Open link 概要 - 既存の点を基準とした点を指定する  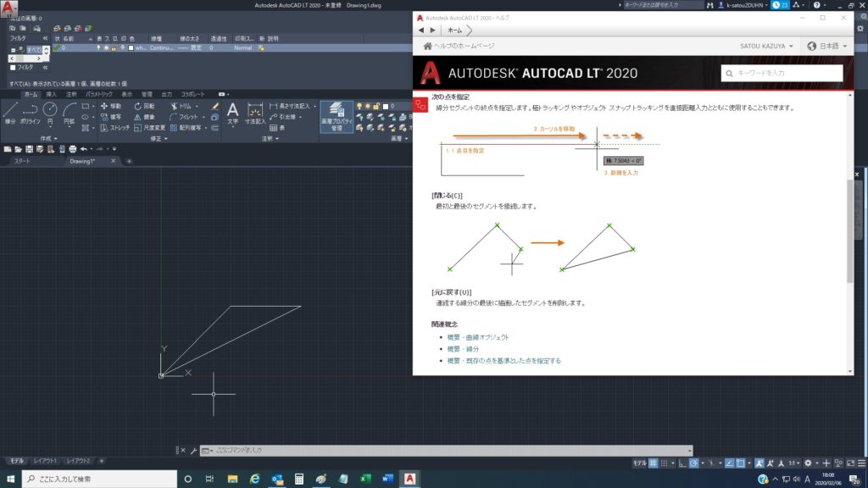504,361
